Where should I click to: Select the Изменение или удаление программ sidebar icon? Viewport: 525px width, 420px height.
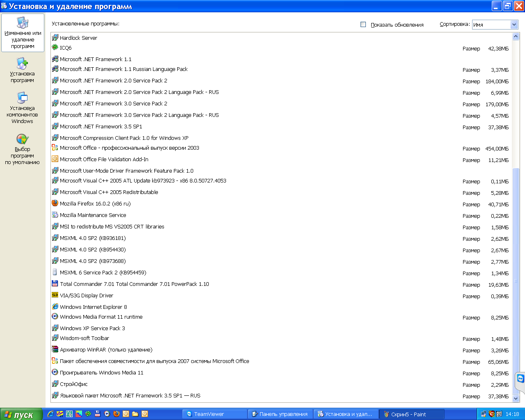pos(23,23)
